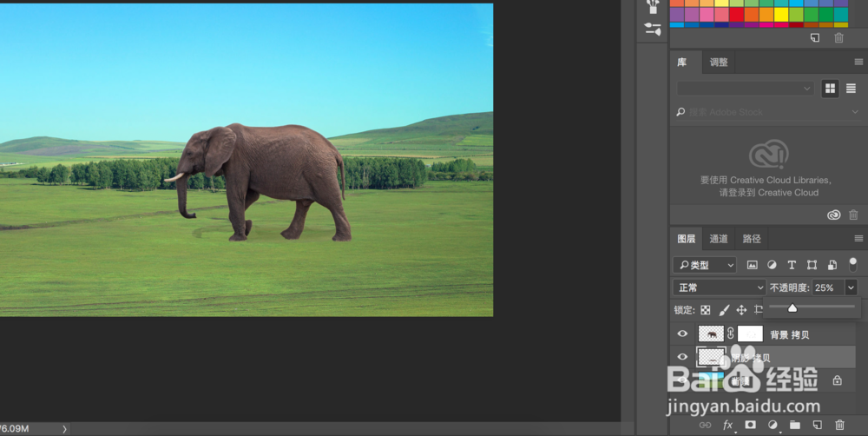Select the 阴影 拷贝 layer thumbnail
868x436 pixels.
click(712, 357)
